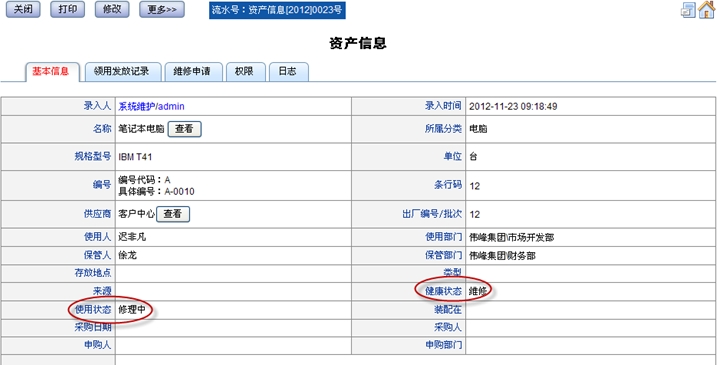The image size is (718, 365).
Task: Click the 装配在 field label
Action: 448,310
